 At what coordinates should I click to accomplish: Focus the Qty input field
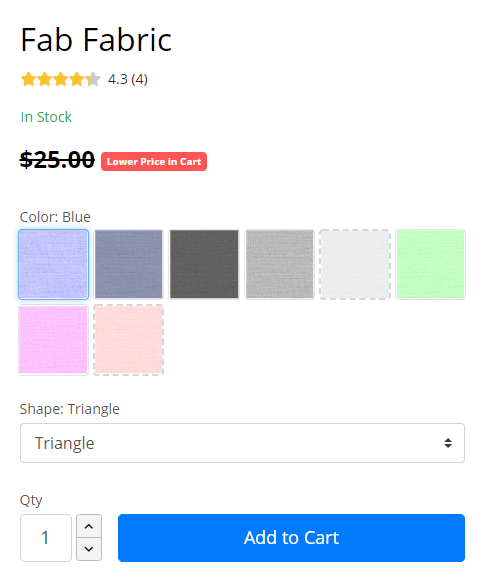point(46,538)
